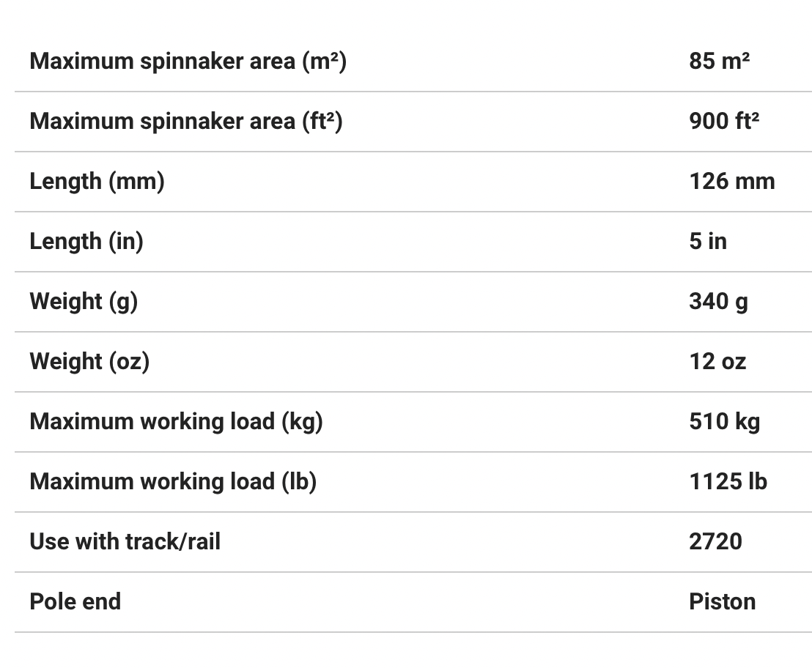This screenshot has width=812, height=668.
Task: Click the "Maximum working load (kg)" label
Action: coord(176,421)
